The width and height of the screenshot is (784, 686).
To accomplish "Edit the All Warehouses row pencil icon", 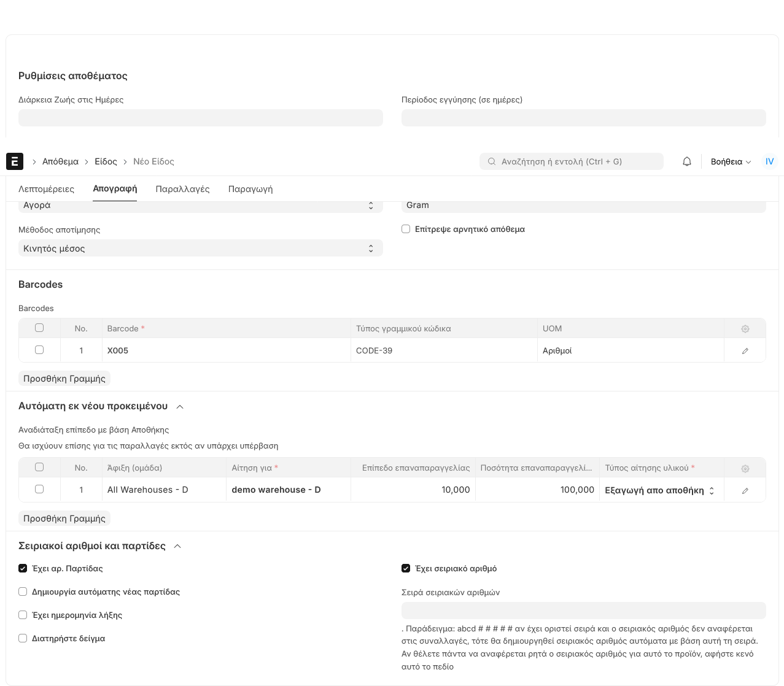I will coord(745,491).
